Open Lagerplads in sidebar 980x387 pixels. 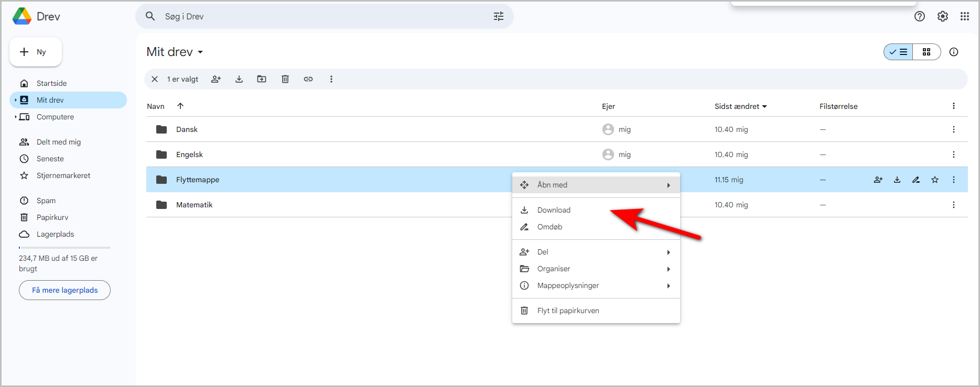pyautogui.click(x=68, y=234)
